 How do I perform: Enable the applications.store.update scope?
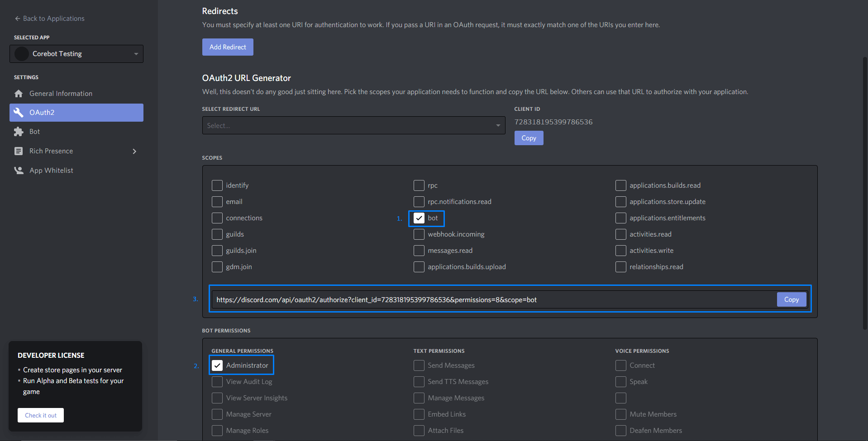tap(621, 202)
